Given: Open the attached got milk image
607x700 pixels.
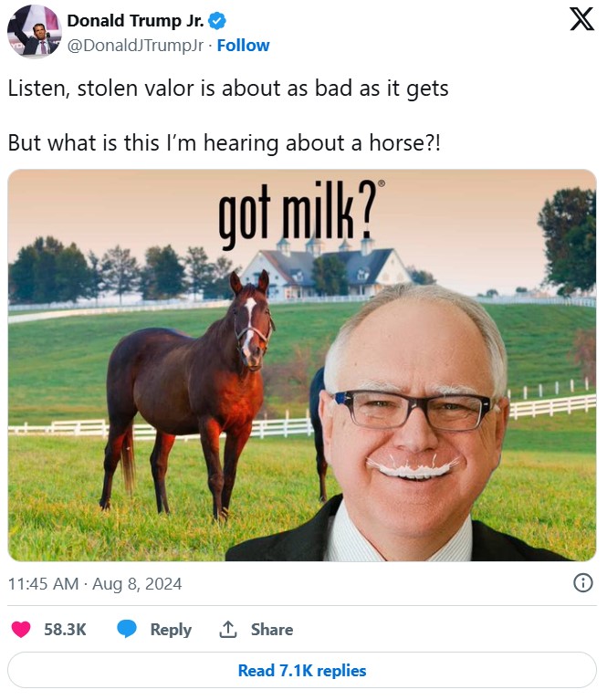Looking at the screenshot, I should tap(302, 365).
